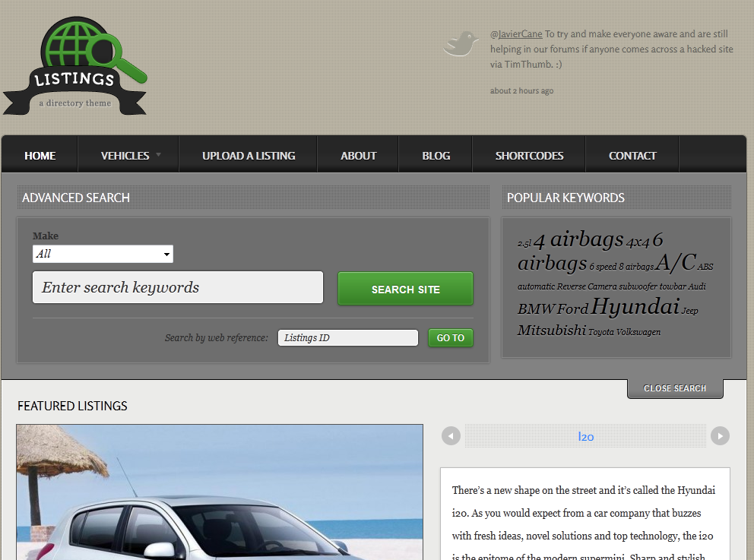Click the Advanced Search heading

[x=76, y=198]
